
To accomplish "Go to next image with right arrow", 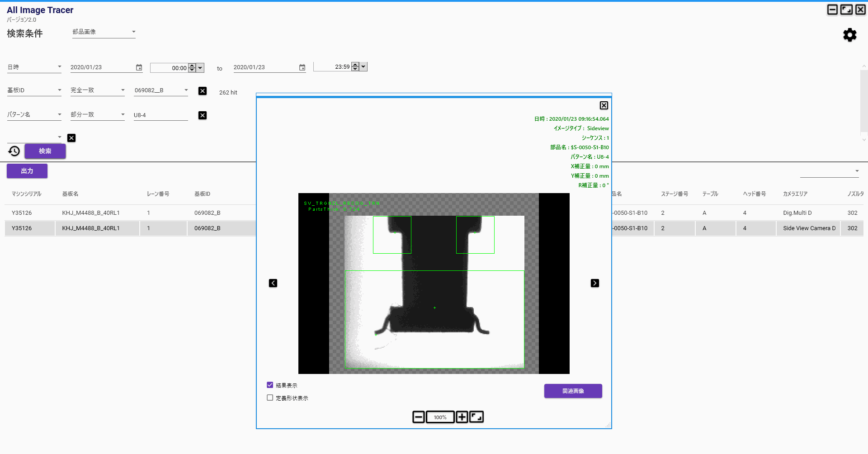I will pyautogui.click(x=595, y=283).
